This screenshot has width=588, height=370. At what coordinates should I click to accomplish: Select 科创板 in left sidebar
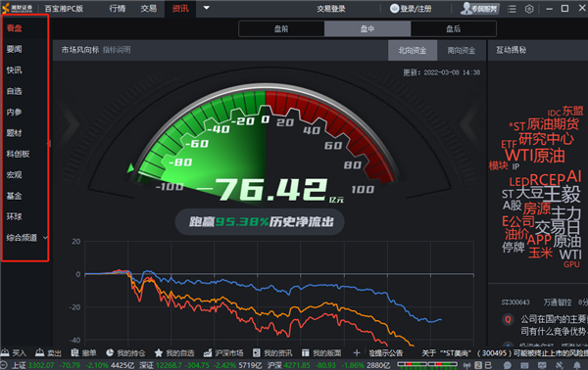click(18, 154)
